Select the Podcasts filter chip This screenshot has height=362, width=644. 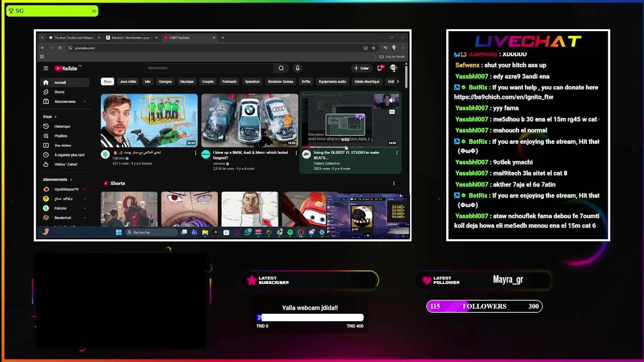click(229, 81)
